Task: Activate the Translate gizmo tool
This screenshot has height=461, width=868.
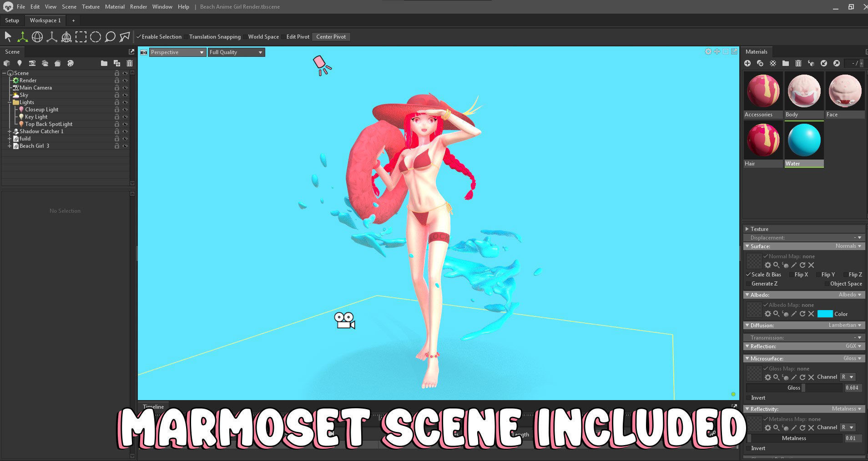Action: 22,37
